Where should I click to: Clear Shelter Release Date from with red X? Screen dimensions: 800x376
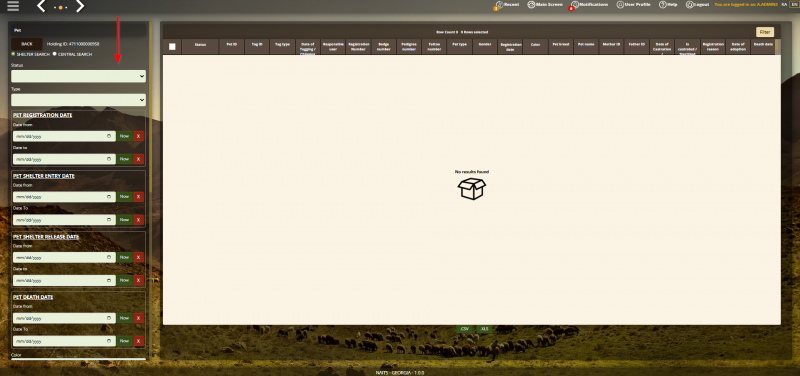(x=138, y=258)
